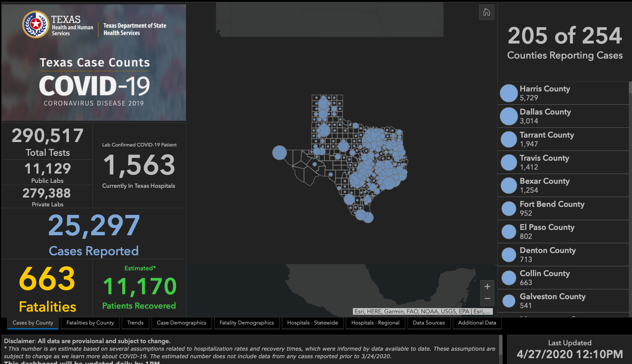
Task: Show the Hospitals - Statewide tab
Action: 312,323
